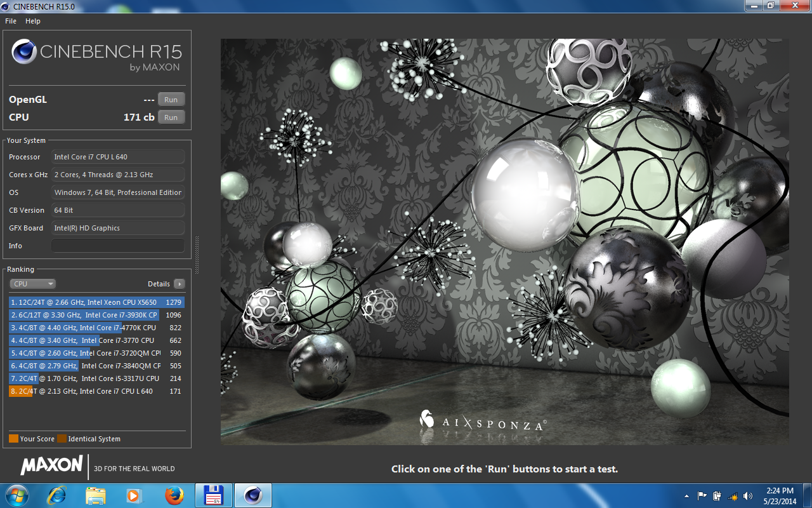812x508 pixels.
Task: Open the Windows Start menu
Action: [x=16, y=495]
